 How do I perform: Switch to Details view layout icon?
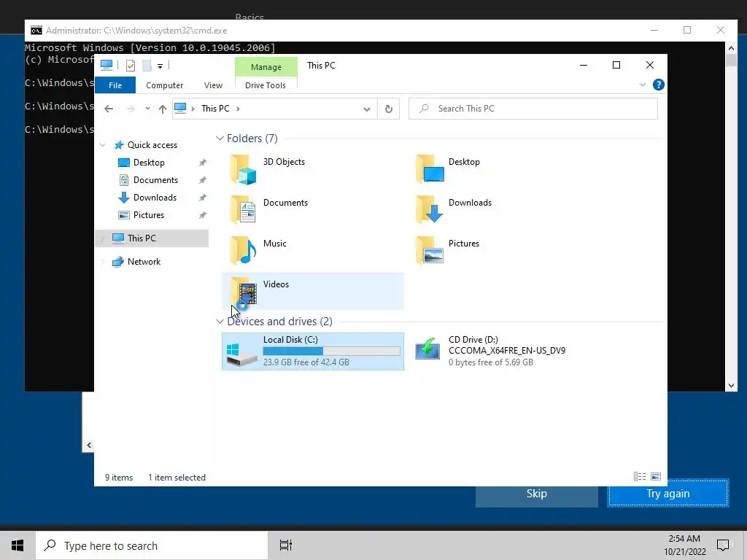(x=640, y=477)
